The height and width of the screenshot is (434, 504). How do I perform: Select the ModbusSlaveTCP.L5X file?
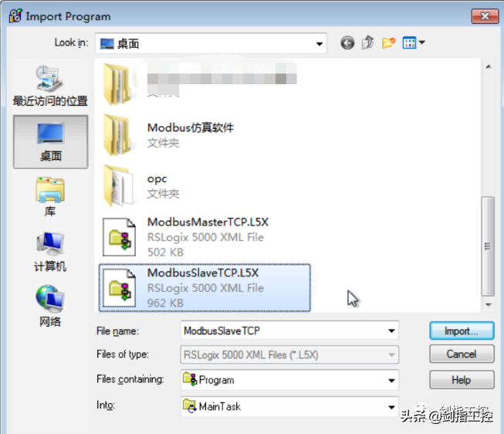[x=205, y=288]
